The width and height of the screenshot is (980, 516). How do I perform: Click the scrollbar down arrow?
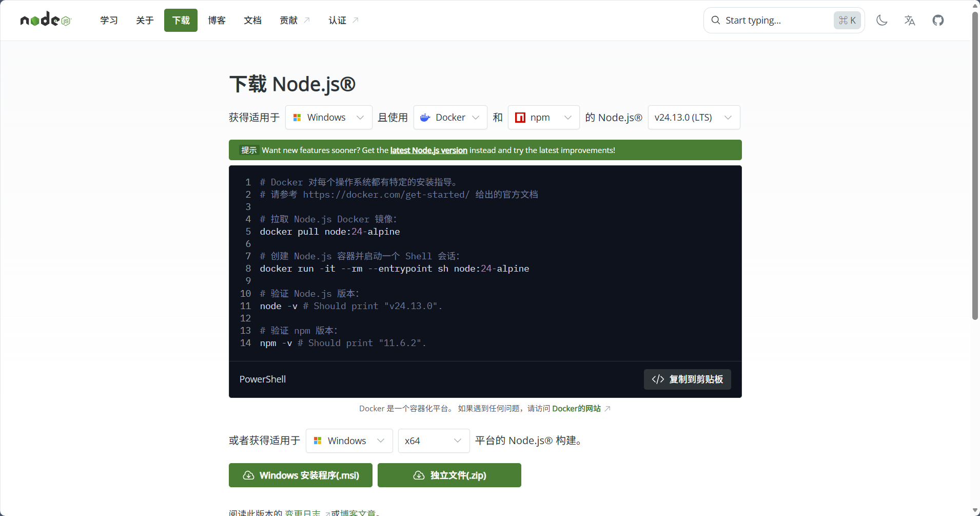(x=975, y=511)
